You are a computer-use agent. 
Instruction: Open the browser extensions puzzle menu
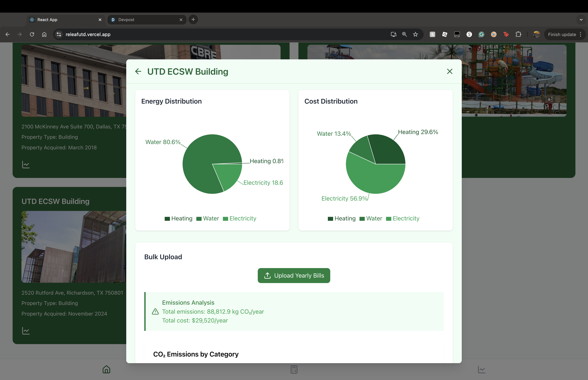tap(518, 35)
